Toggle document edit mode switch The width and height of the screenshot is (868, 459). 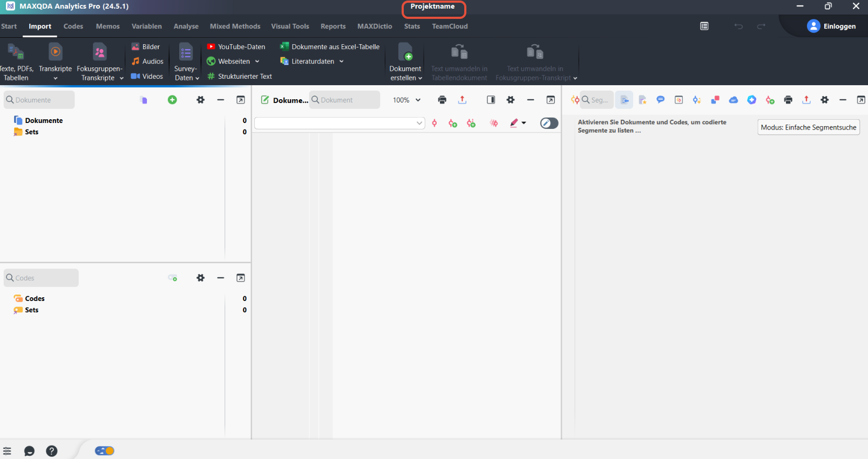click(x=549, y=124)
